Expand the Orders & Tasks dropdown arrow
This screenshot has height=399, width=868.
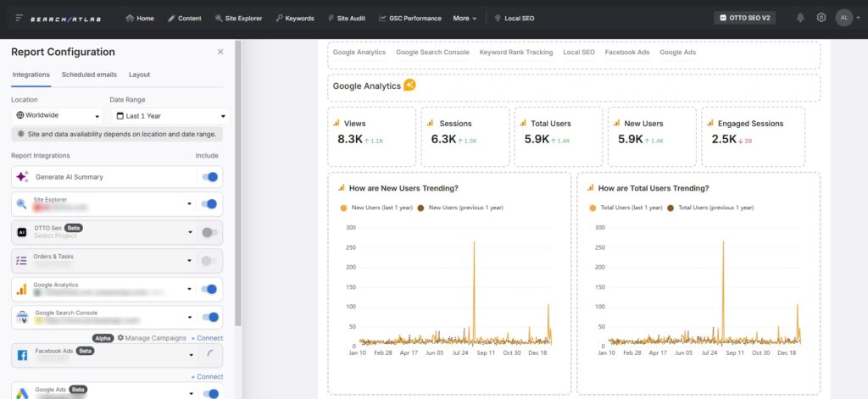pos(190,261)
